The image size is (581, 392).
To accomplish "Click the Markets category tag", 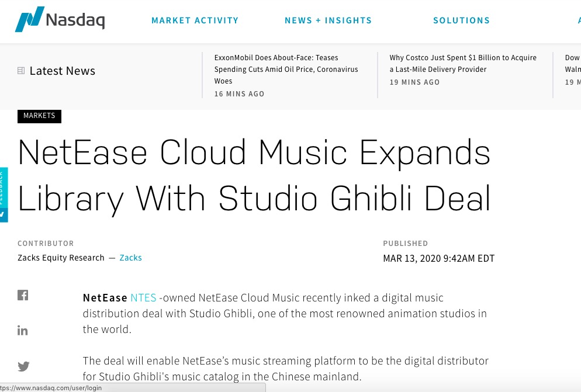I will [x=39, y=116].
